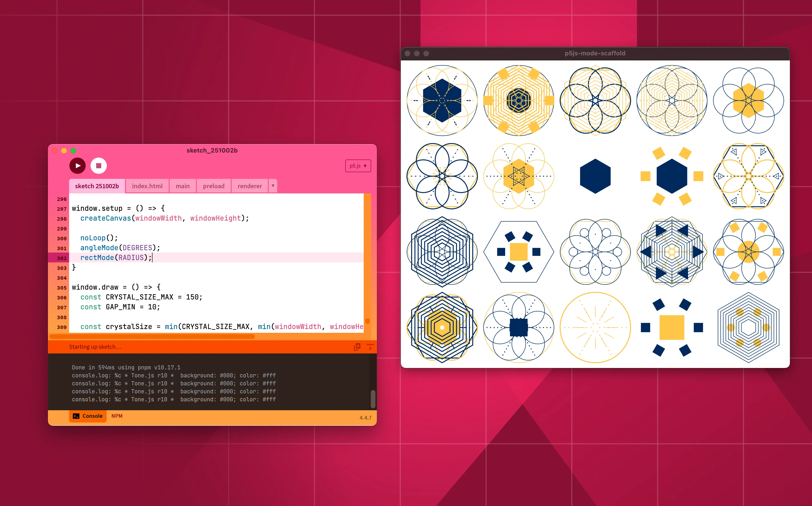Switch to the index.html tab
The image size is (812, 506).
click(x=147, y=186)
